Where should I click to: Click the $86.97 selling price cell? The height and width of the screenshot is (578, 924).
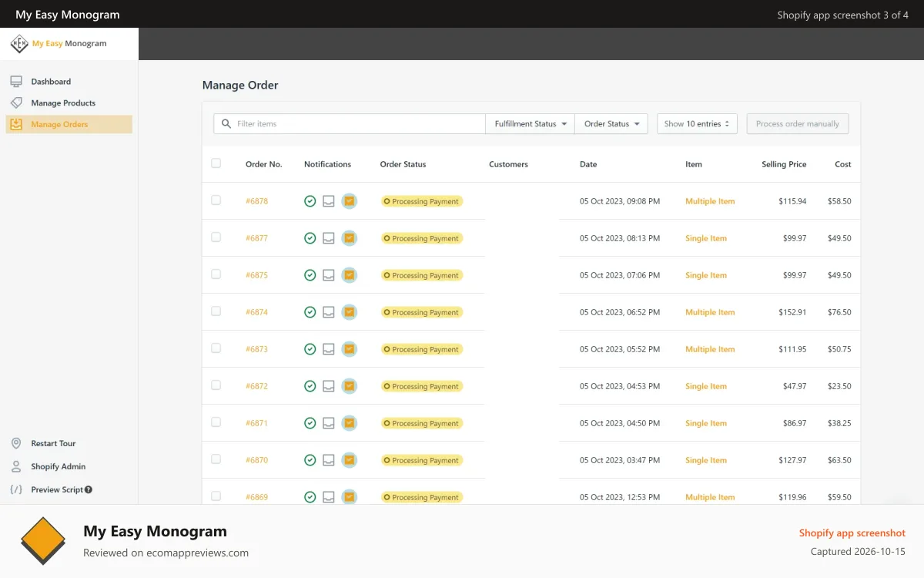795,423
